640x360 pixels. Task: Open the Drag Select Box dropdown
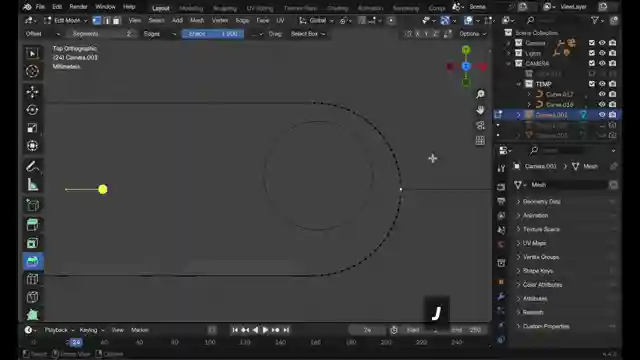308,34
